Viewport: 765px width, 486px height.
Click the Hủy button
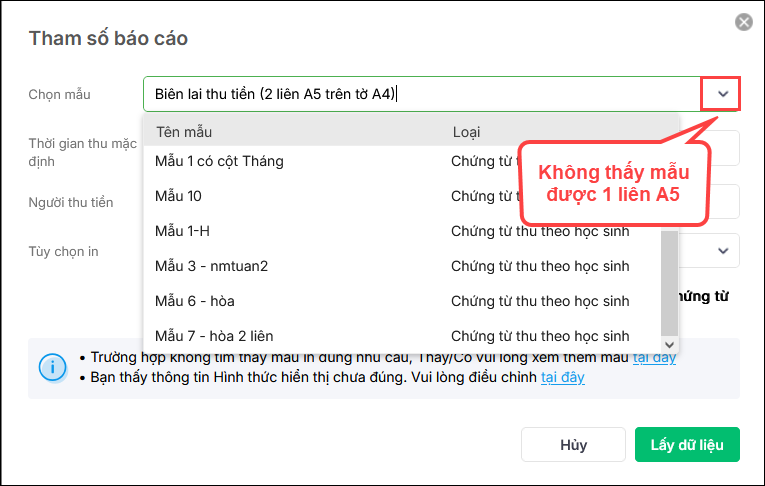[x=573, y=445]
